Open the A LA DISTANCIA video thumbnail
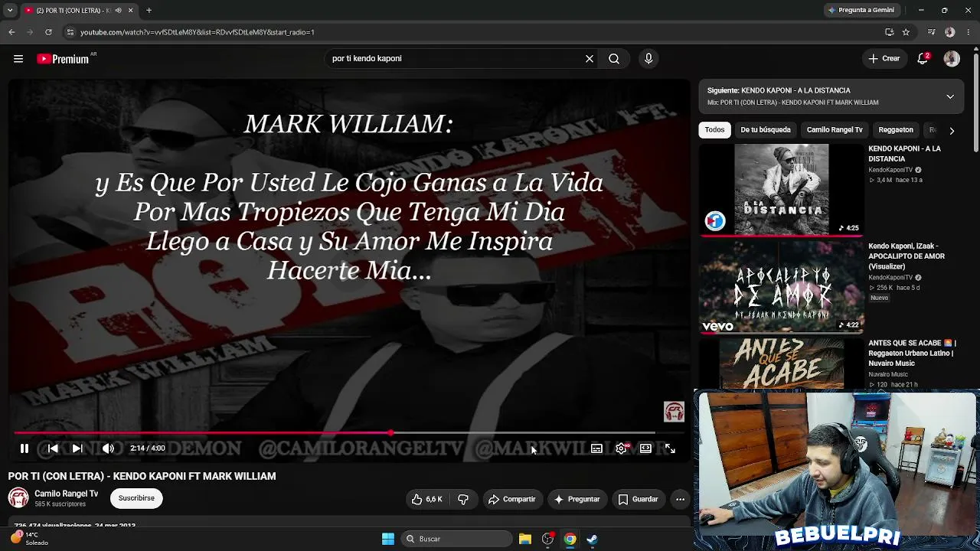This screenshot has width=980, height=551. [781, 189]
